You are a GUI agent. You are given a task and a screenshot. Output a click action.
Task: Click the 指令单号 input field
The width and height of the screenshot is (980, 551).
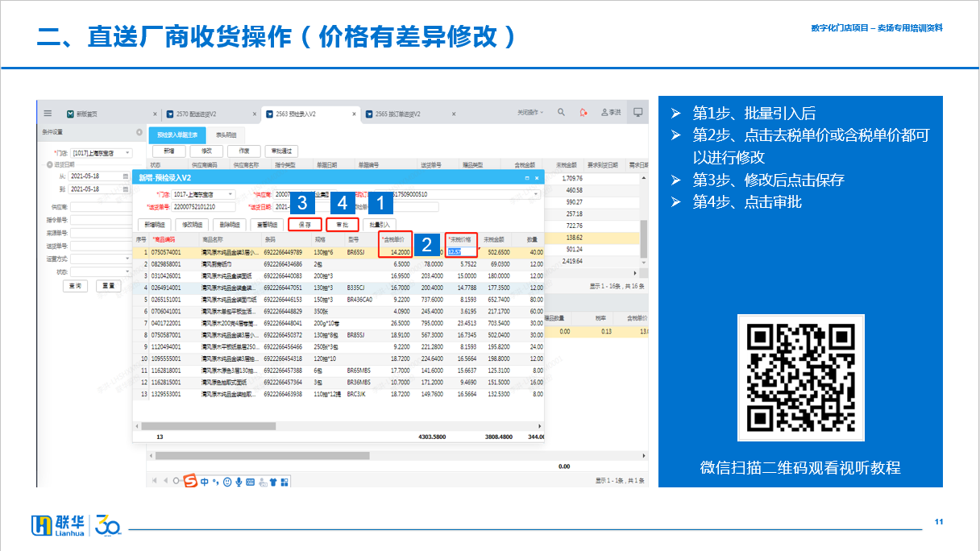coord(99,219)
